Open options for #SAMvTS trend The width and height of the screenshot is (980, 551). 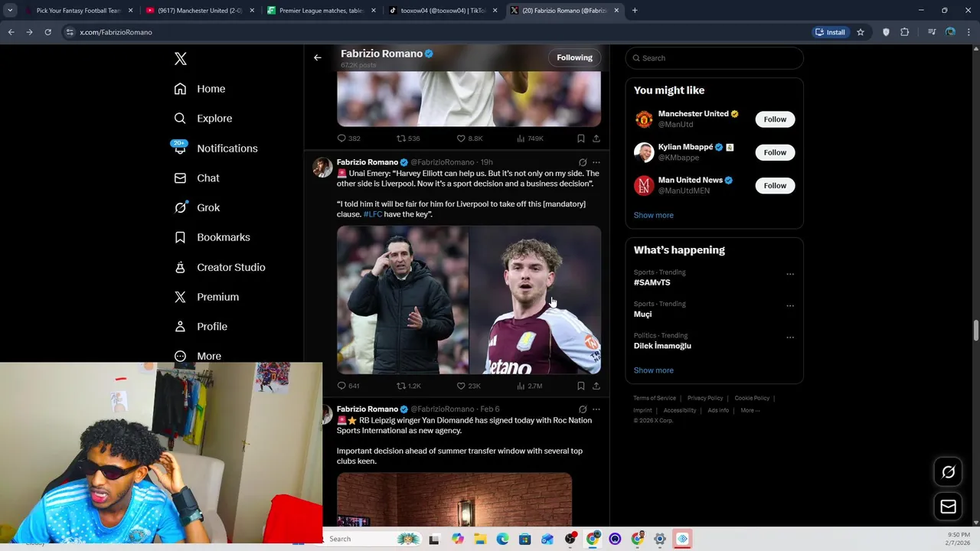point(790,274)
